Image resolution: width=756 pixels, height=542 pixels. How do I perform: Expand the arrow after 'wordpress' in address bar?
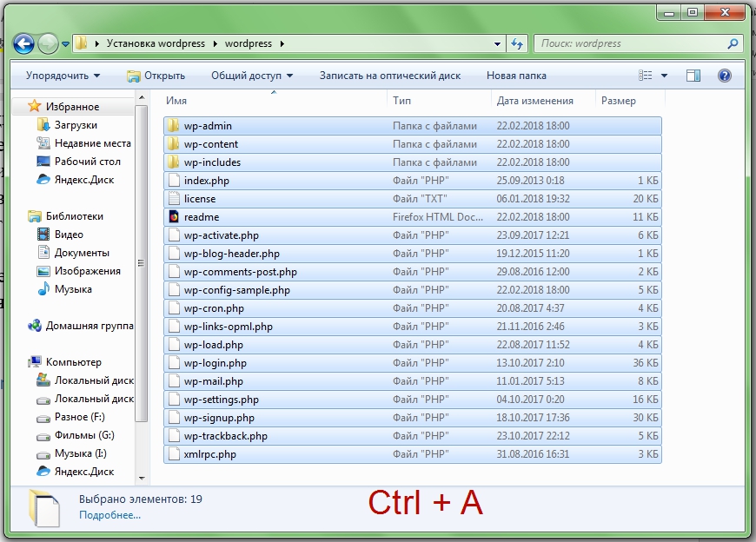click(282, 43)
